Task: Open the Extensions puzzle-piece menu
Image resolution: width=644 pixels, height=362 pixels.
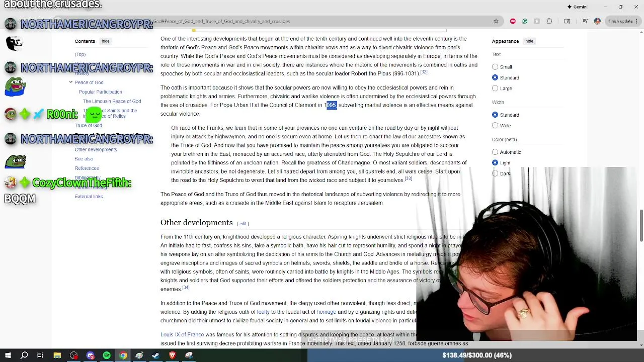Action: 549,21
